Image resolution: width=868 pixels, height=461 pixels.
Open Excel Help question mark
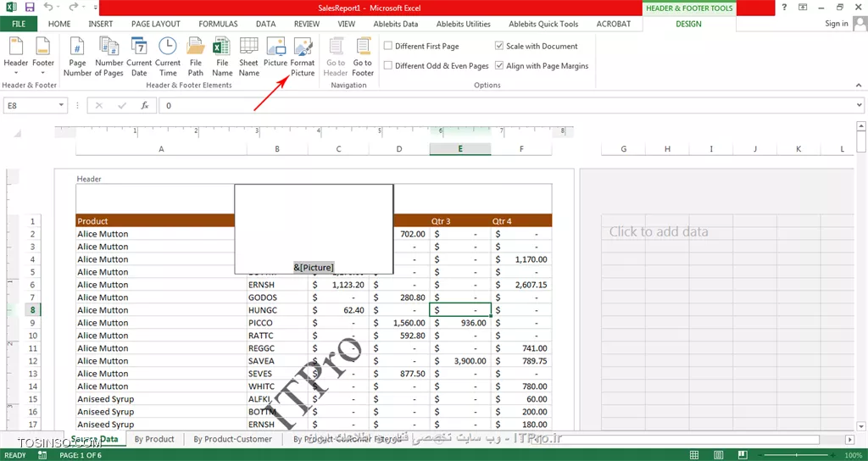[784, 8]
